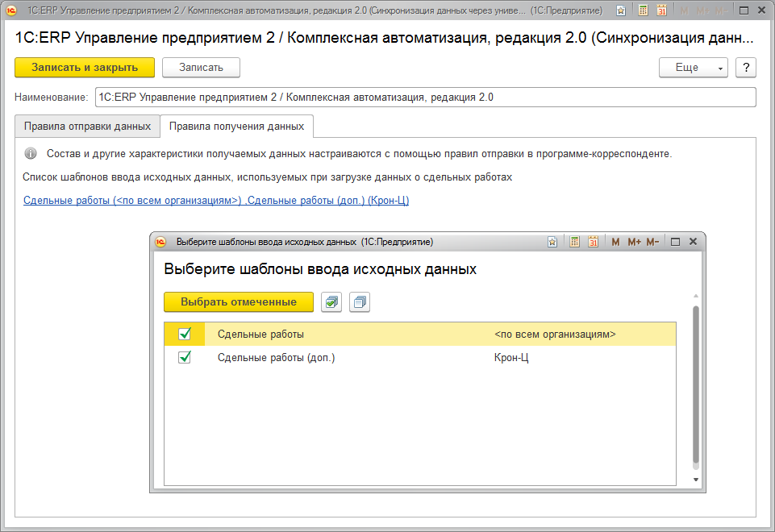Click 'Записать и закрыть' button
This screenshot has height=532, width=775.
[85, 68]
